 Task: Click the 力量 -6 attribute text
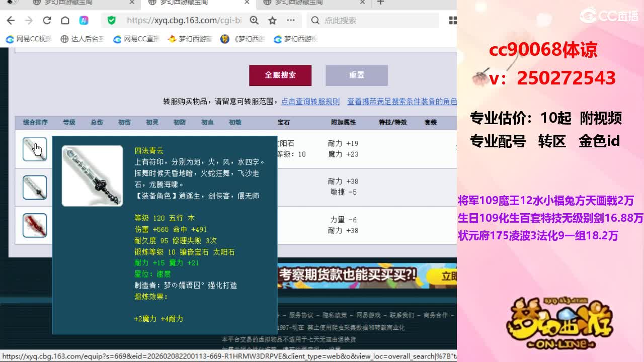point(344,220)
